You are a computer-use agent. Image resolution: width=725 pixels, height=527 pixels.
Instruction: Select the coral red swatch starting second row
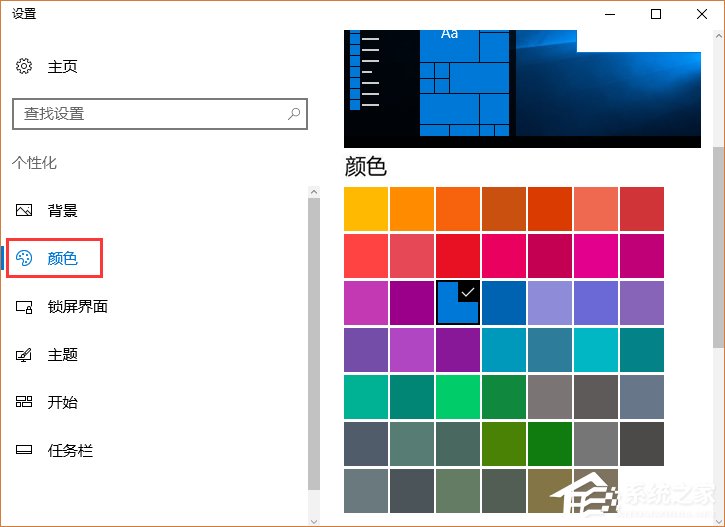pos(366,256)
